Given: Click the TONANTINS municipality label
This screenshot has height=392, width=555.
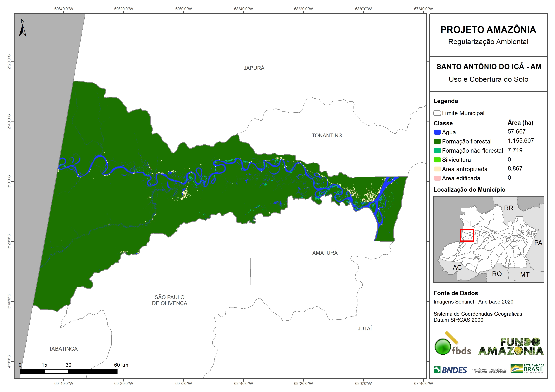Looking at the screenshot, I should tap(327, 136).
